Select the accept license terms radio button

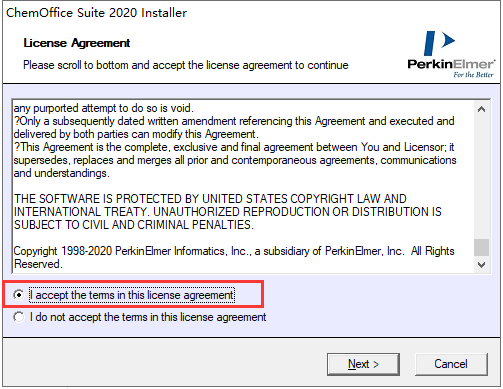coord(19,295)
